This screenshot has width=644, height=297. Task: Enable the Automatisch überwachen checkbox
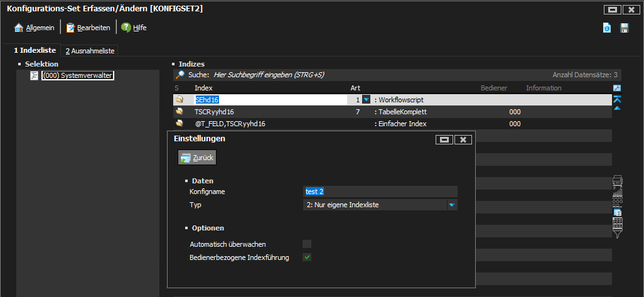pos(307,244)
